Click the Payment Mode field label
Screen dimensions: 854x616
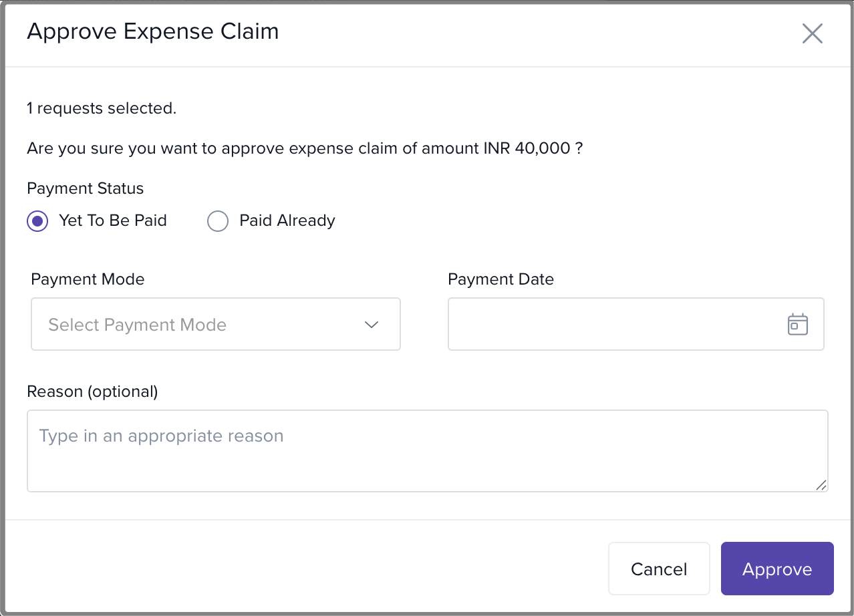click(88, 279)
